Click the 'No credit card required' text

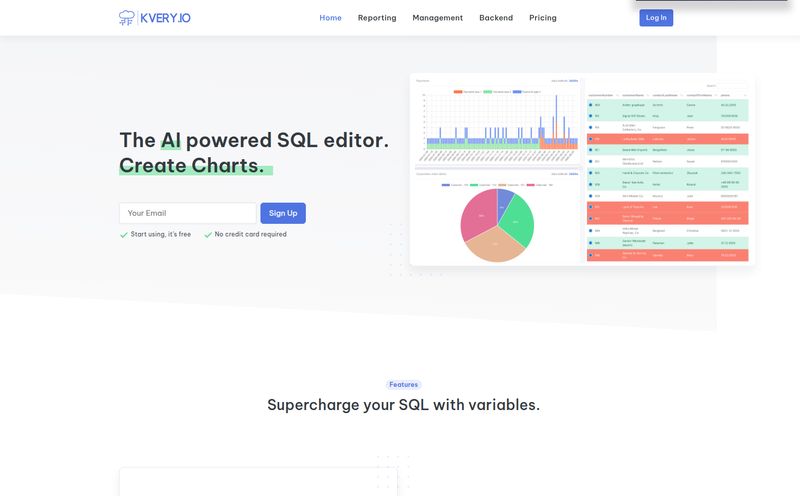[251, 234]
